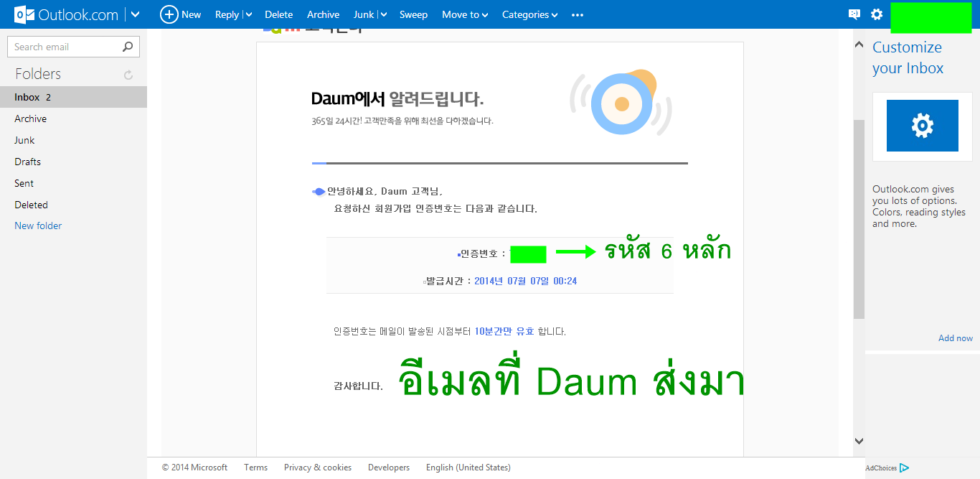980x479 pixels.
Task: Click the Outlook.com logo
Action: pyautogui.click(x=67, y=14)
